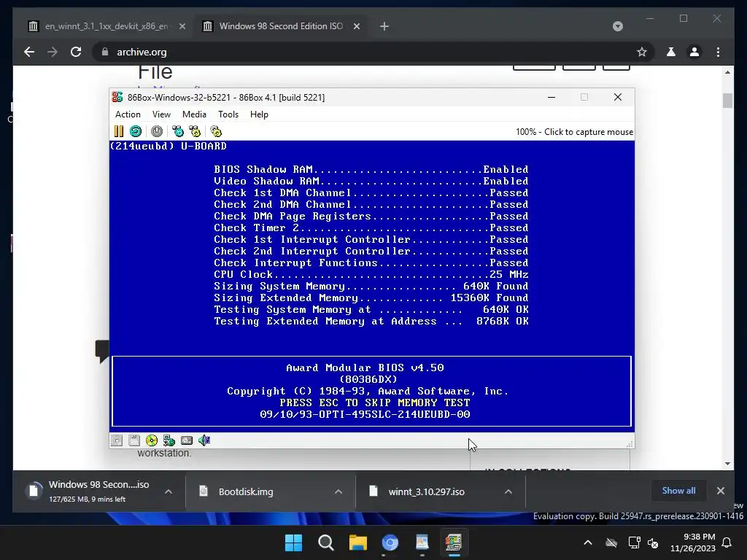The height and width of the screenshot is (560, 747).
Task: Click browser scrollbar up arrow
Action: pyautogui.click(x=727, y=72)
